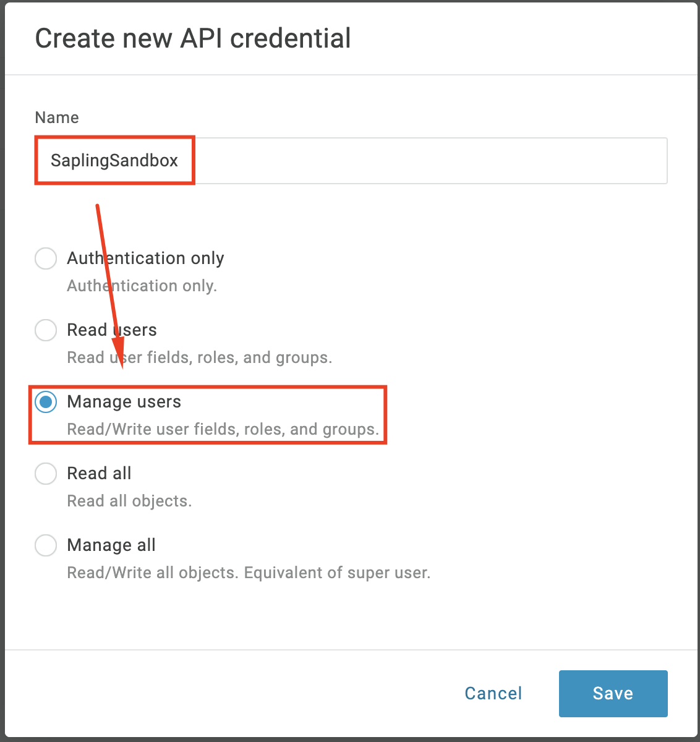Click the selected Manage users radio circle
The width and height of the screenshot is (700, 742).
point(46,402)
